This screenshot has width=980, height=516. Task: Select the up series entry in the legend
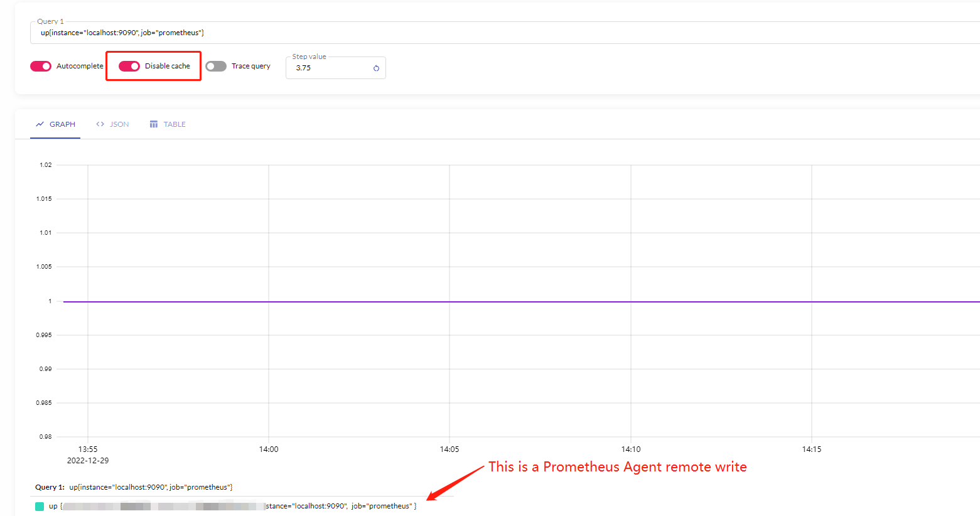click(x=53, y=505)
